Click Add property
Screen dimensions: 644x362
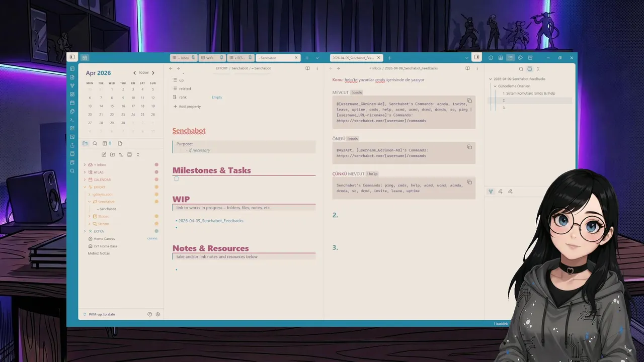(x=187, y=107)
